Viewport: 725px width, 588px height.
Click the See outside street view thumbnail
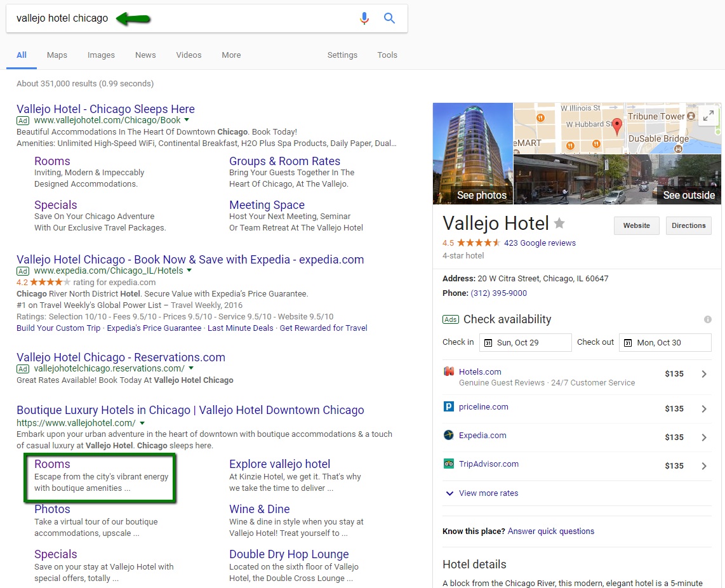(617, 180)
